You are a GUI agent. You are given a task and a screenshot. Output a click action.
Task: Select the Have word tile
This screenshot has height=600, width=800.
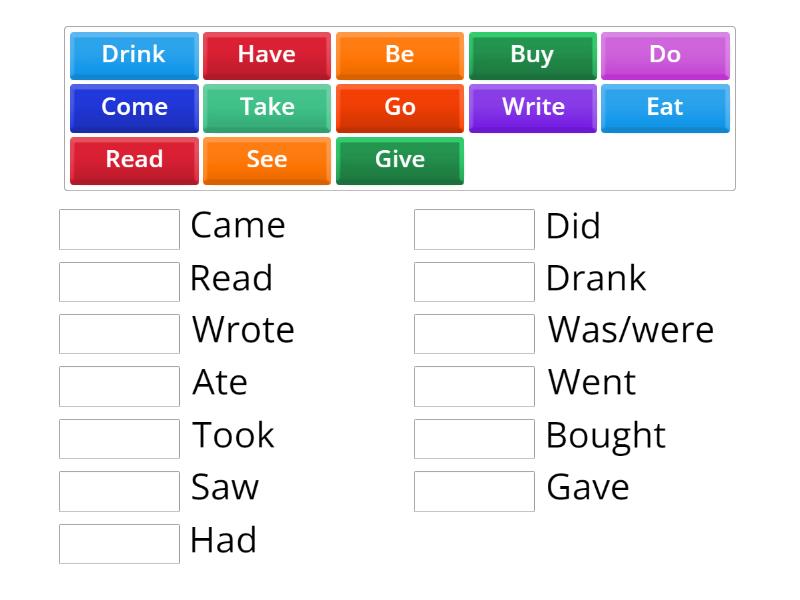pyautogui.click(x=266, y=55)
